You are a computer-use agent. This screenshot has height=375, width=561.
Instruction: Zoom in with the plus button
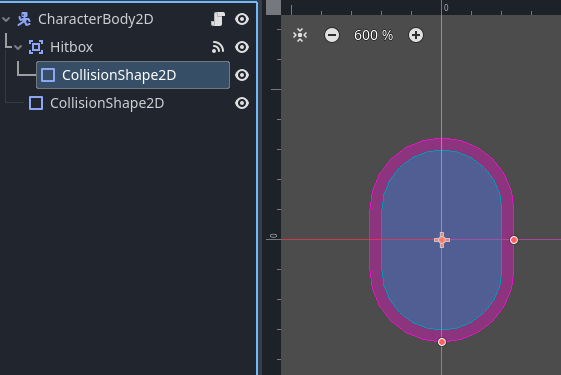pos(416,35)
